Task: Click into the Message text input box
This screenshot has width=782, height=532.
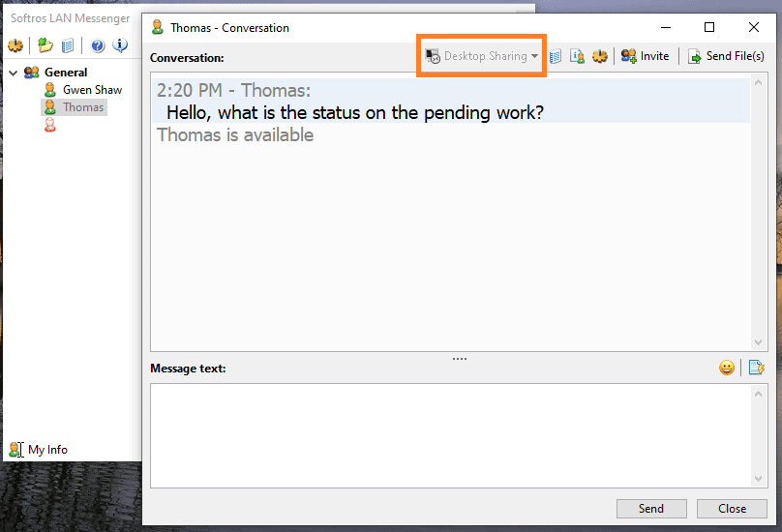Action: [x=451, y=436]
